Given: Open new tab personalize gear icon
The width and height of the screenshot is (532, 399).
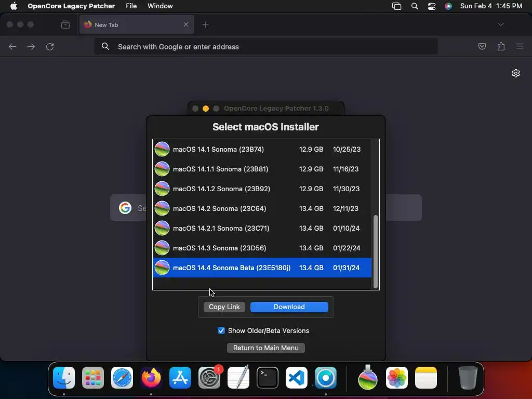Looking at the screenshot, I should click(516, 73).
